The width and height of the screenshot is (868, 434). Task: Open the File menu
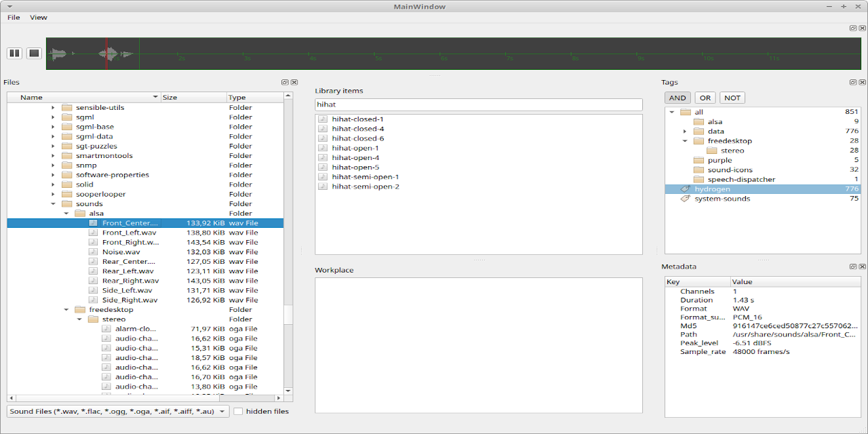pyautogui.click(x=13, y=17)
